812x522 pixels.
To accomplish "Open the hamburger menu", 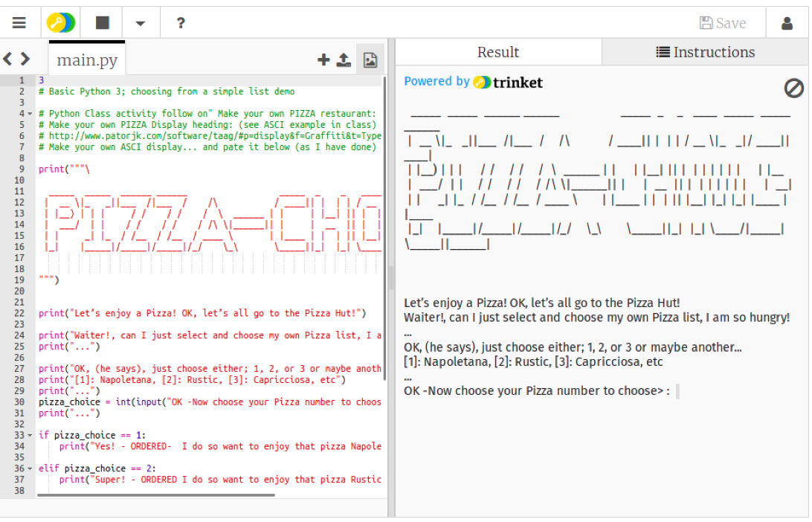I will tap(19, 23).
